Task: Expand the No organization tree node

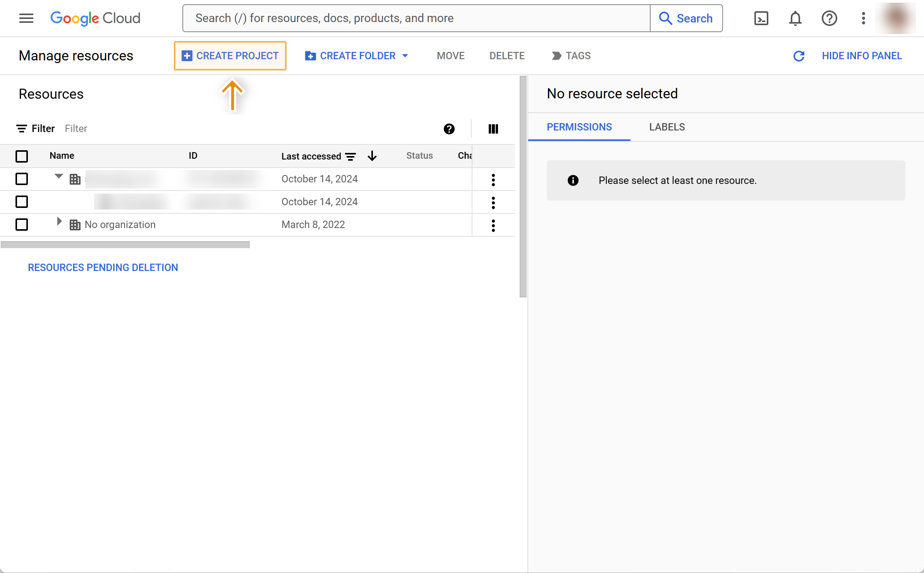Action: (59, 221)
